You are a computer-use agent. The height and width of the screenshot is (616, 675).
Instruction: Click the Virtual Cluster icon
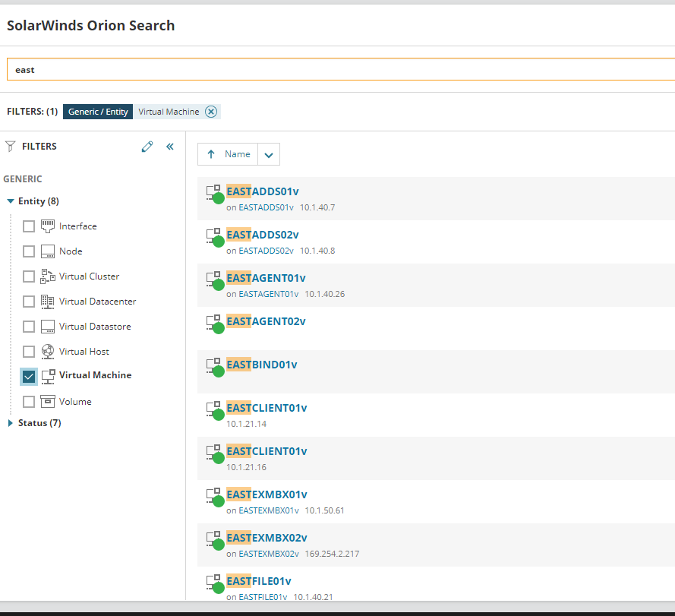pos(48,276)
